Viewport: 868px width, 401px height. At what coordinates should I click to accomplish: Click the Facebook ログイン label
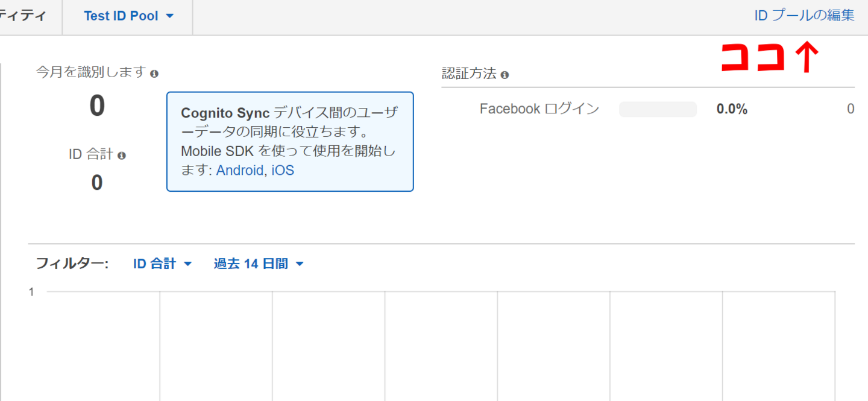(539, 109)
